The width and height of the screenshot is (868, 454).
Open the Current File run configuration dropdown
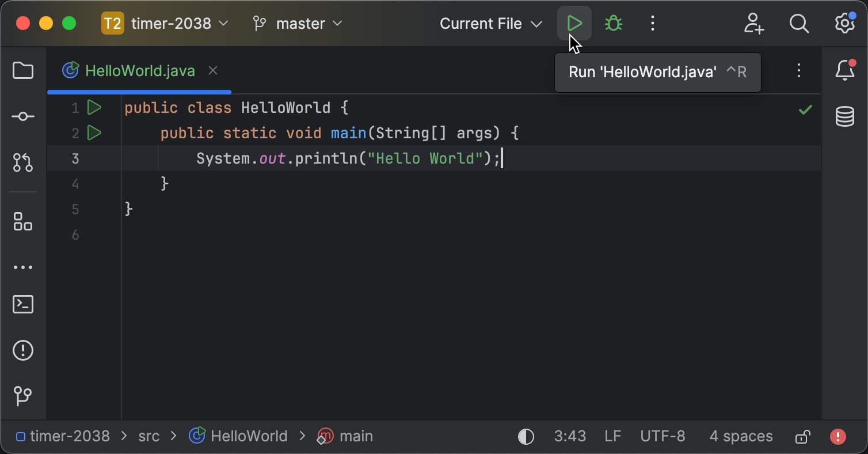490,24
